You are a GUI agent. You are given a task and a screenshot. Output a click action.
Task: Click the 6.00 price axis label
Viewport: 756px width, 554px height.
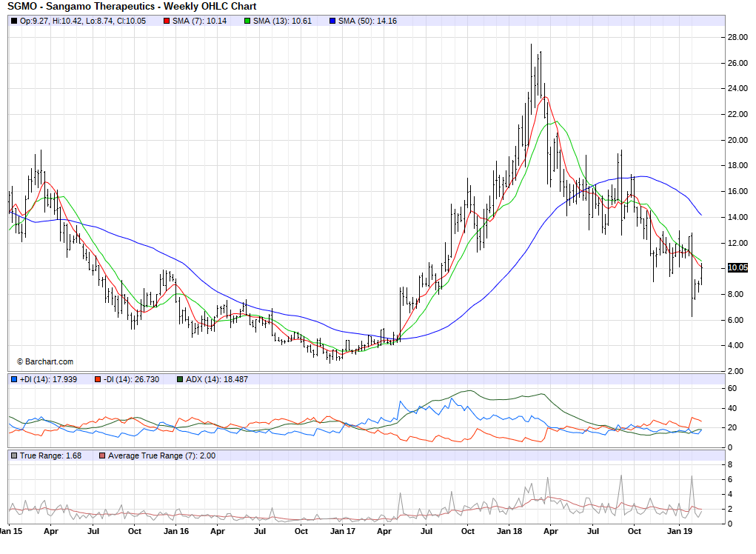(736, 320)
